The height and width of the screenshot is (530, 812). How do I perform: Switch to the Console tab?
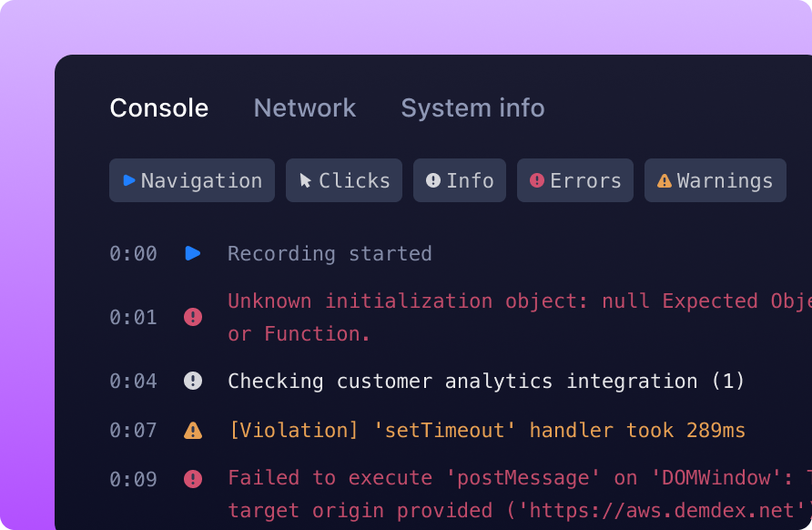coord(159,108)
